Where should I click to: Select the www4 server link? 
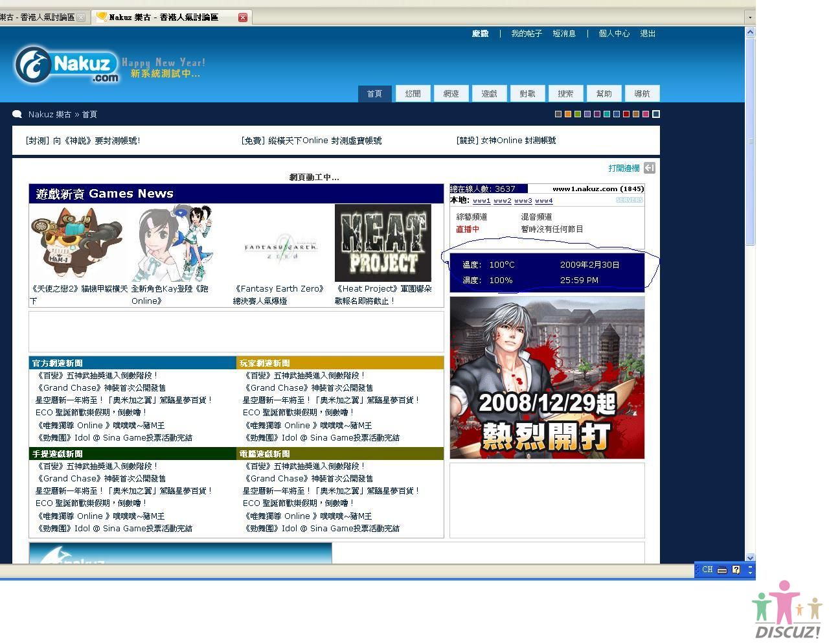click(x=543, y=201)
